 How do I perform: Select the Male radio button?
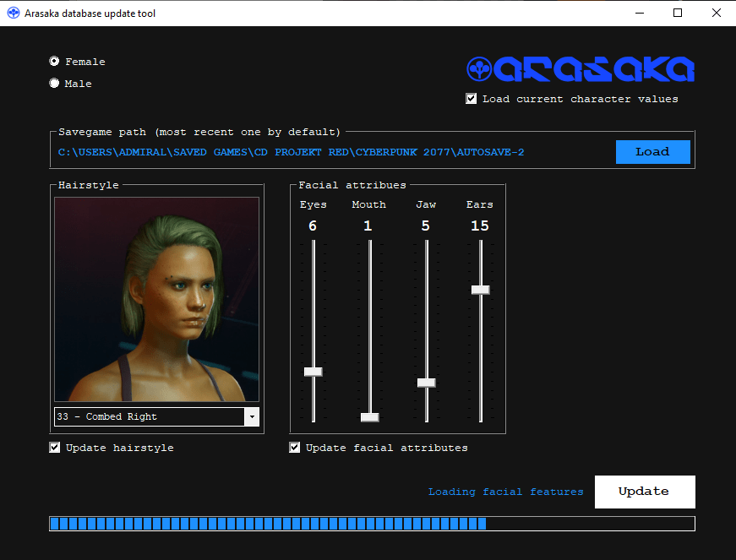[x=55, y=84]
